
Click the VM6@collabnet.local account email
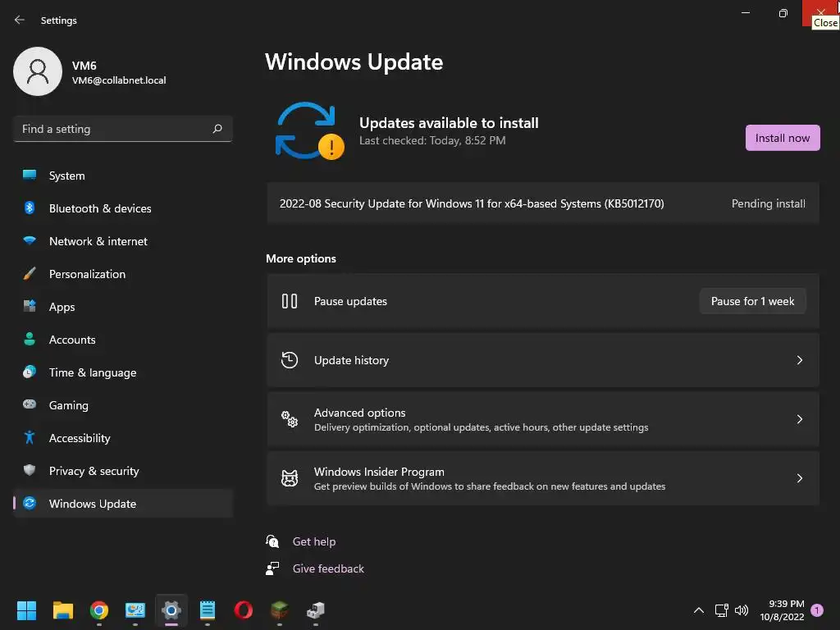coord(119,80)
